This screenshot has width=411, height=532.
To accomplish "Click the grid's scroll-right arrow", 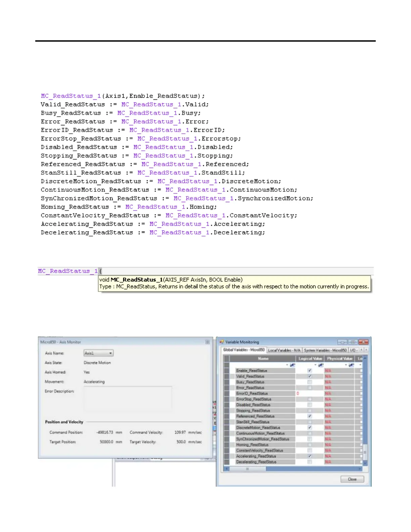I will coord(360,469).
